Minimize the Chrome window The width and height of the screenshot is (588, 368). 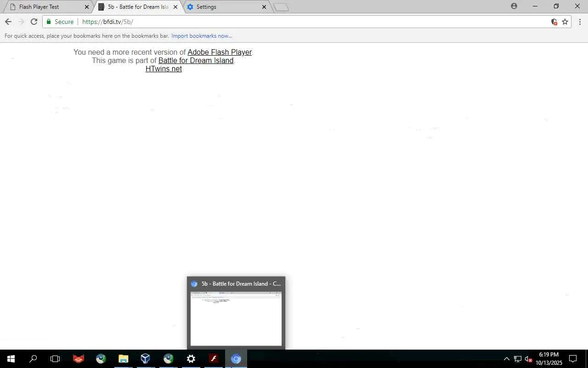pyautogui.click(x=535, y=6)
